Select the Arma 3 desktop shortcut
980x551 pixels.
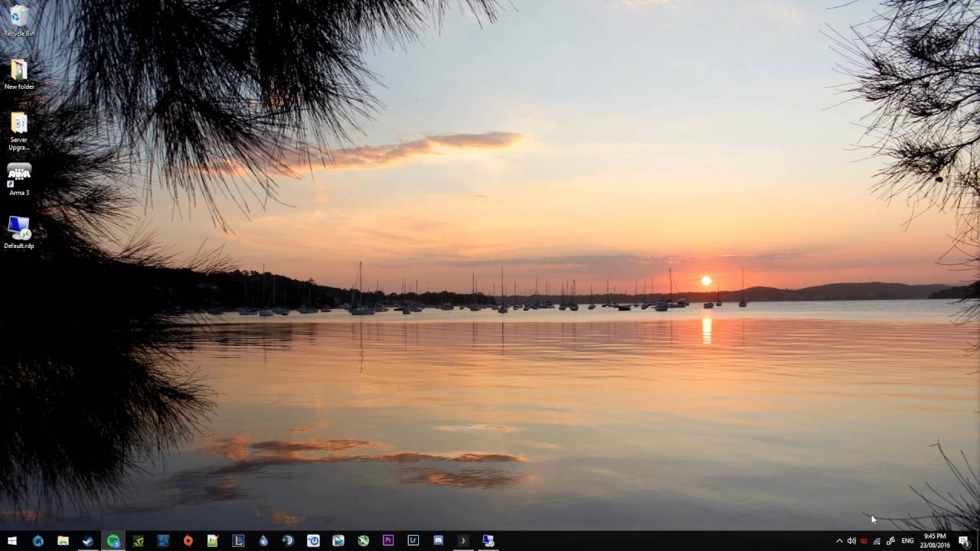click(x=19, y=180)
